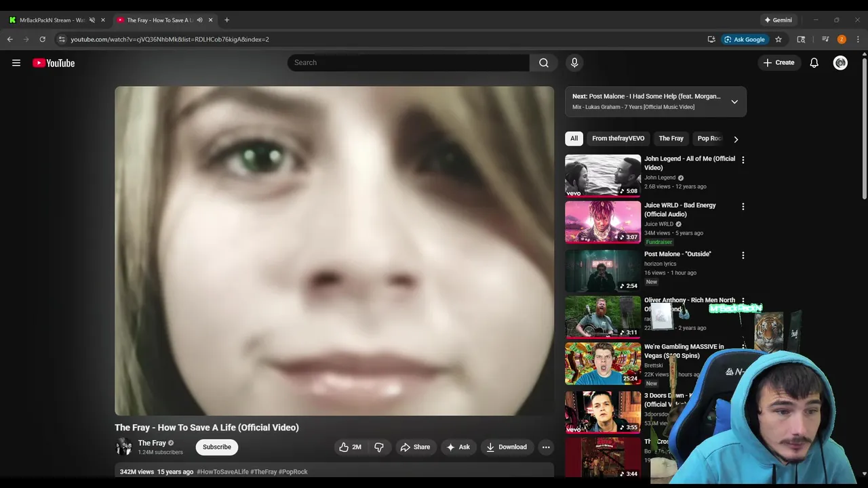Open more actions ellipsis under the video
The width and height of the screenshot is (868, 488).
pyautogui.click(x=546, y=447)
